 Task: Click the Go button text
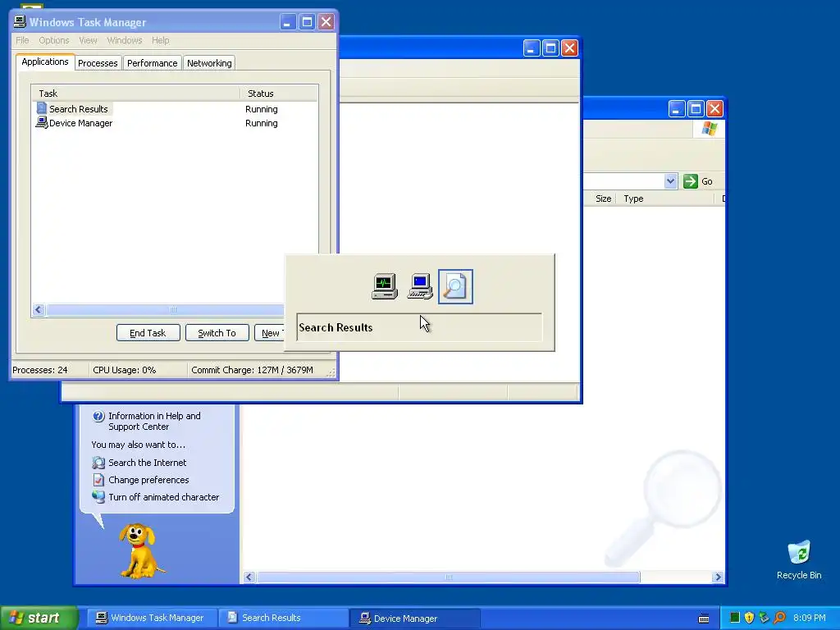(x=706, y=181)
